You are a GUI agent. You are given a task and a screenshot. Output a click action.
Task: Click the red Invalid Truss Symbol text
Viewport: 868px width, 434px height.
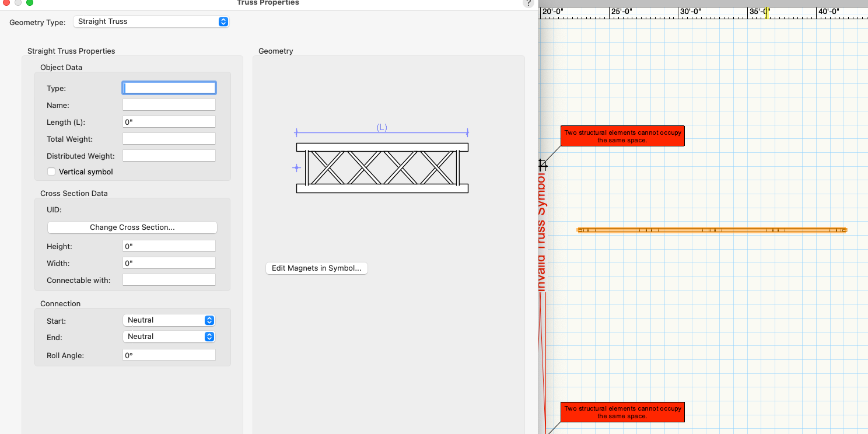[x=542, y=233]
